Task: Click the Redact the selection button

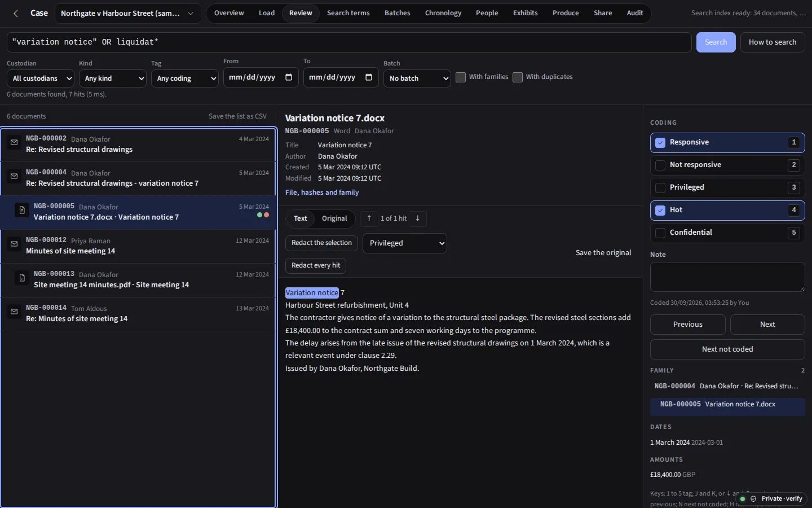Action: pos(321,243)
